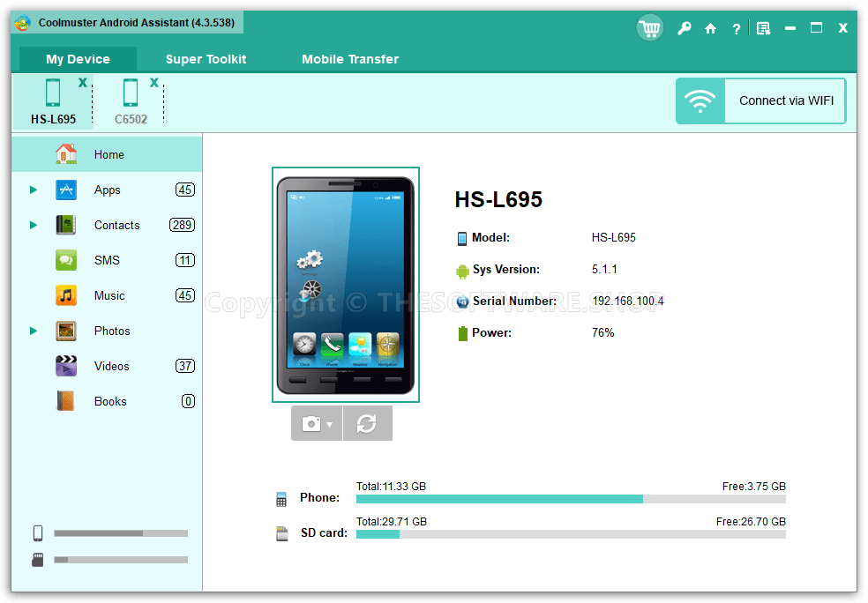Image resolution: width=868 pixels, height=603 pixels.
Task: Click the Videos clapperboard icon
Action: point(66,366)
